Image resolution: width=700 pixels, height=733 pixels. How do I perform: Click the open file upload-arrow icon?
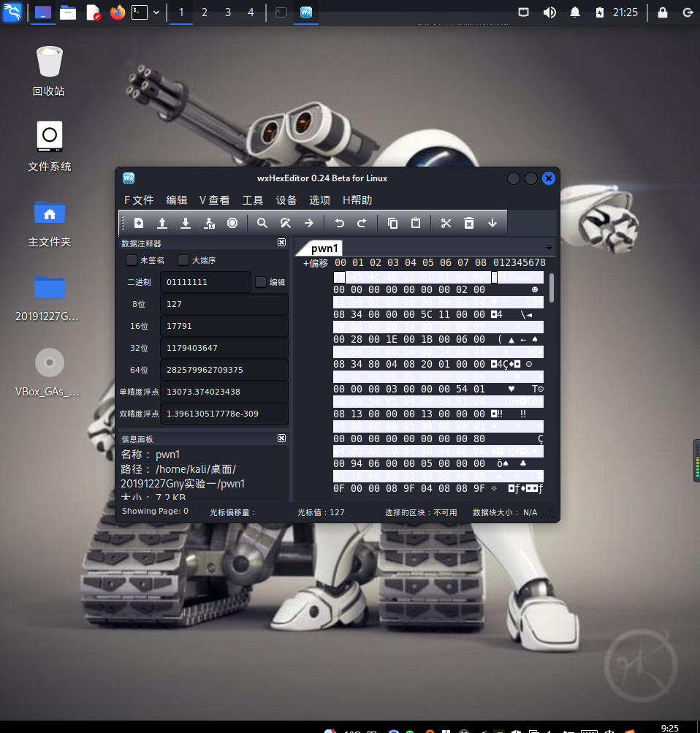(162, 224)
